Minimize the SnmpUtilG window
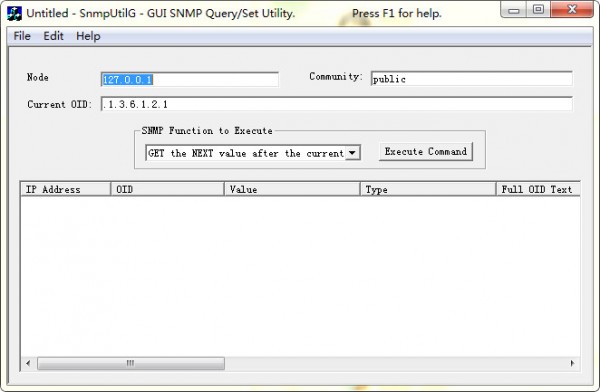The image size is (600, 392). (x=514, y=10)
